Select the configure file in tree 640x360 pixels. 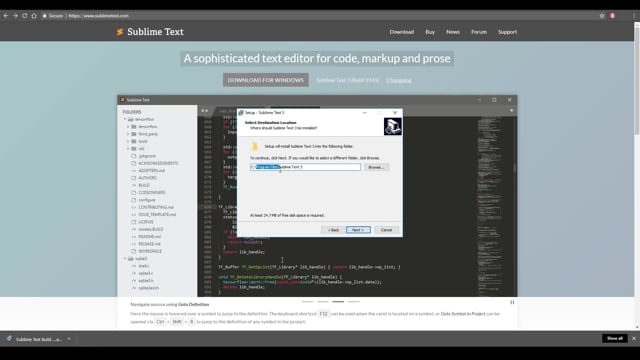[147, 200]
